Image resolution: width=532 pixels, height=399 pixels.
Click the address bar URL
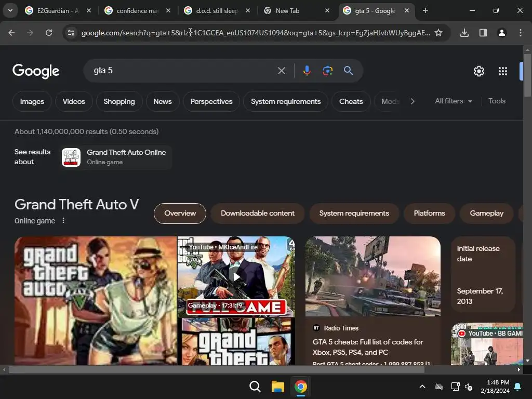(x=256, y=33)
